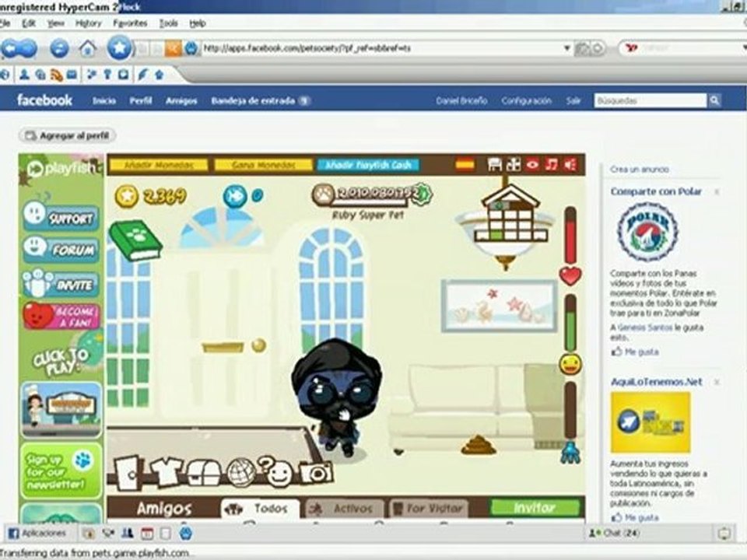747x560 pixels.
Task: Pick up the poop on the floor
Action: click(479, 445)
